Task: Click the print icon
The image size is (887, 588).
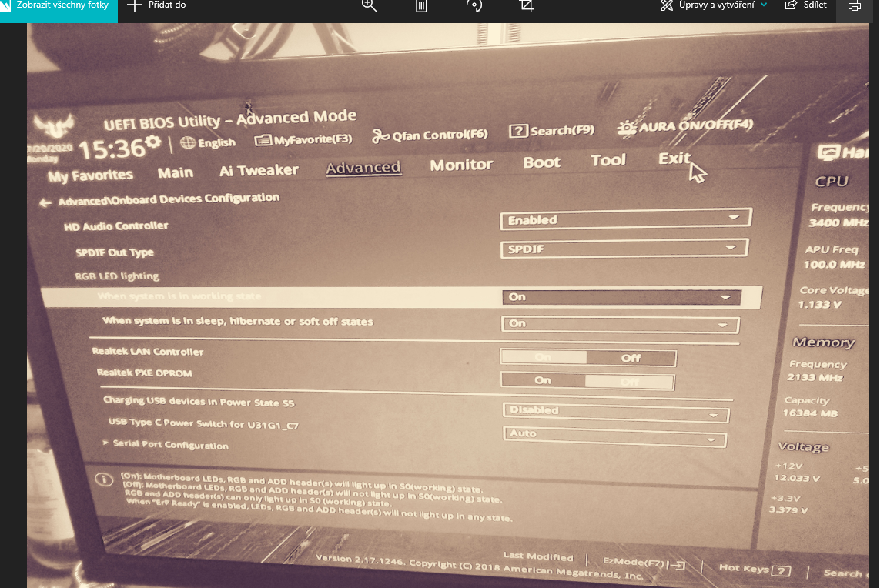Action: tap(855, 5)
